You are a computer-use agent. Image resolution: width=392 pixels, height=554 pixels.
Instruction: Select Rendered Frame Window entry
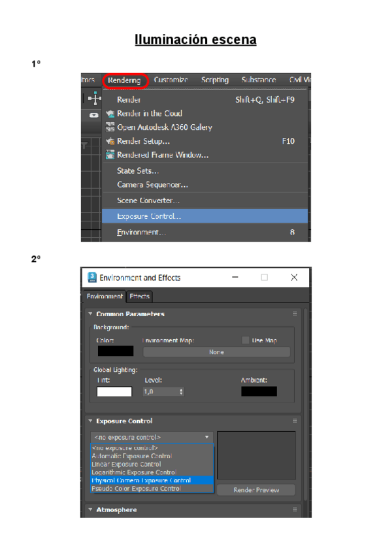pyautogui.click(x=205, y=155)
